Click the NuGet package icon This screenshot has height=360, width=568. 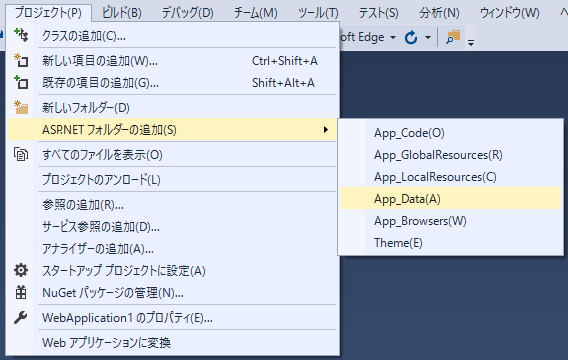pos(21,292)
